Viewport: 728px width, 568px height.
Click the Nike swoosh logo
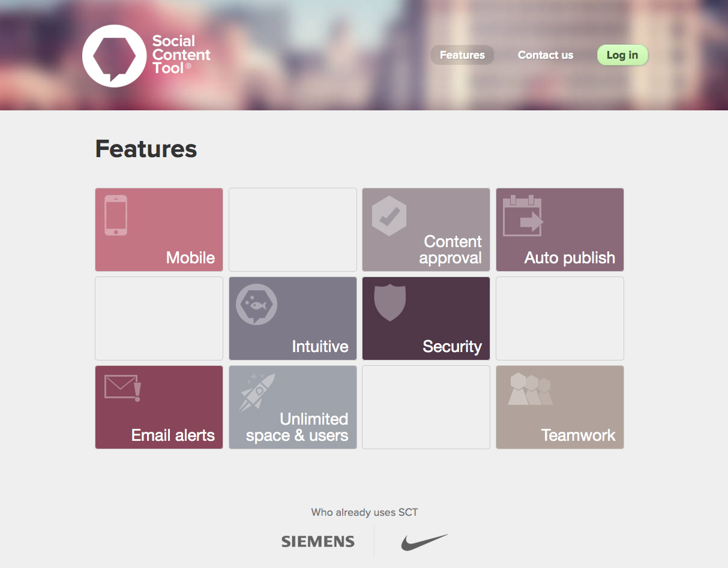point(424,542)
